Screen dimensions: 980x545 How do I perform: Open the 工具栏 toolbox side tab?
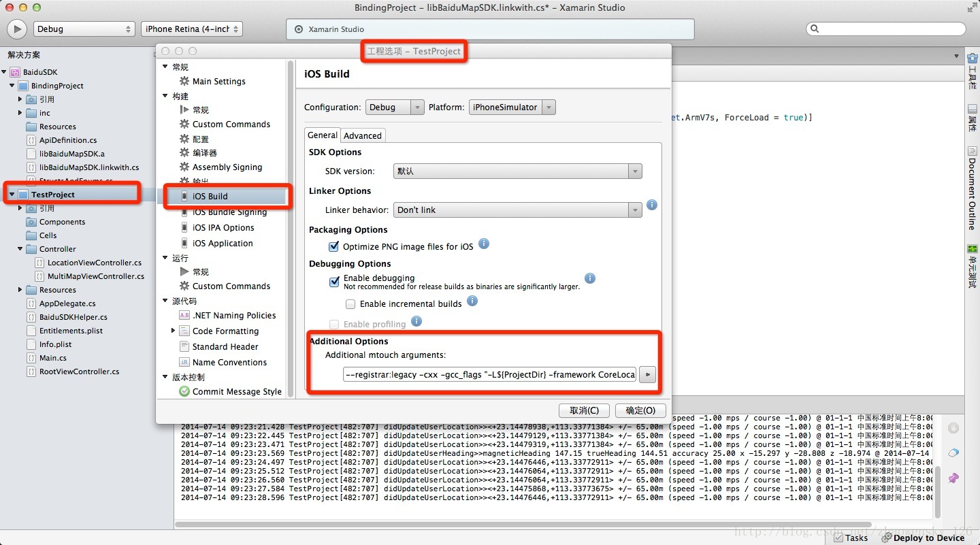pos(972,71)
